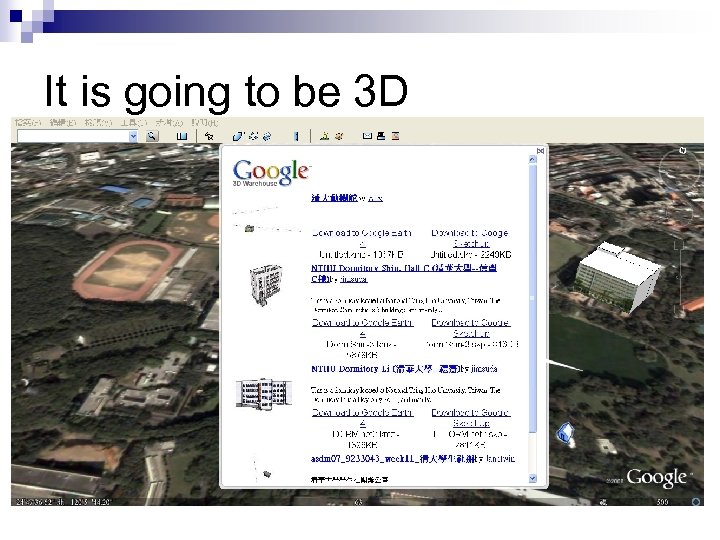The height and width of the screenshot is (540, 720).
Task: Open the Tools menu (fourth menu item)
Action: tap(134, 123)
